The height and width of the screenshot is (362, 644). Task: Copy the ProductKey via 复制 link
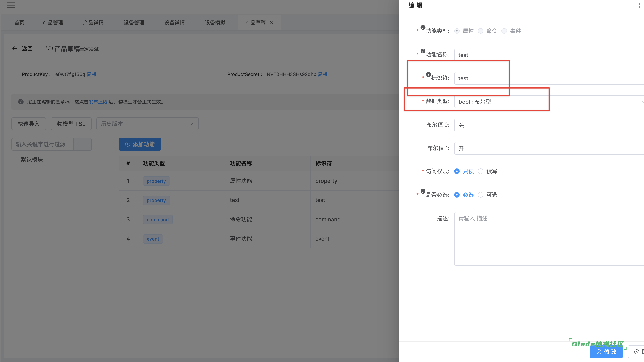click(x=91, y=74)
